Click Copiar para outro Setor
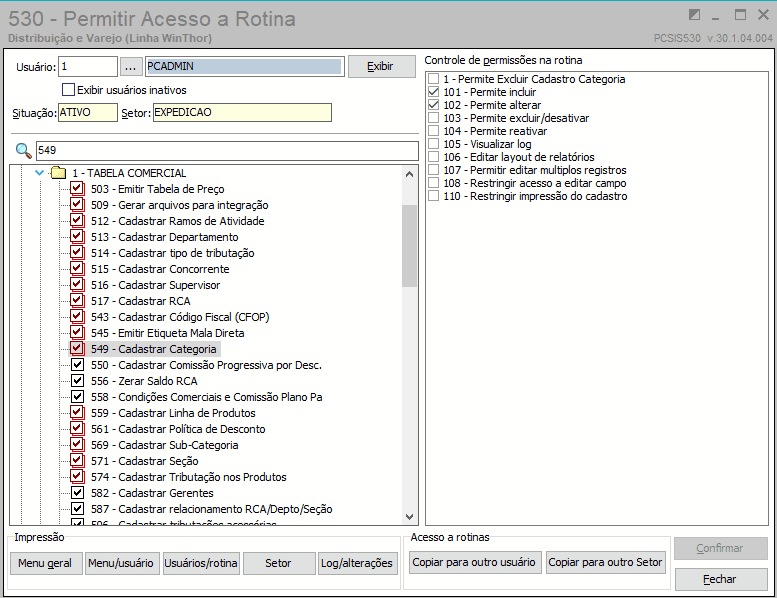Image resolution: width=777 pixels, height=598 pixels. 605,562
